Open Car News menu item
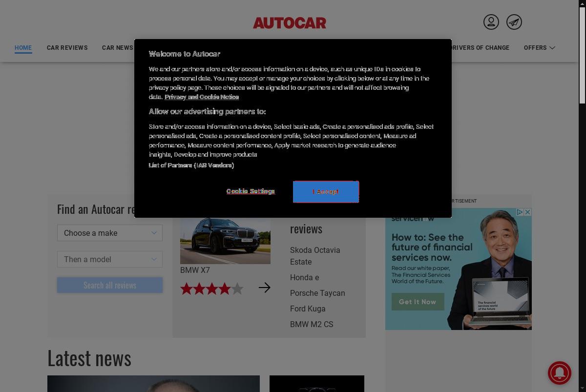Screen dimensions: 586x392 pos(118,48)
